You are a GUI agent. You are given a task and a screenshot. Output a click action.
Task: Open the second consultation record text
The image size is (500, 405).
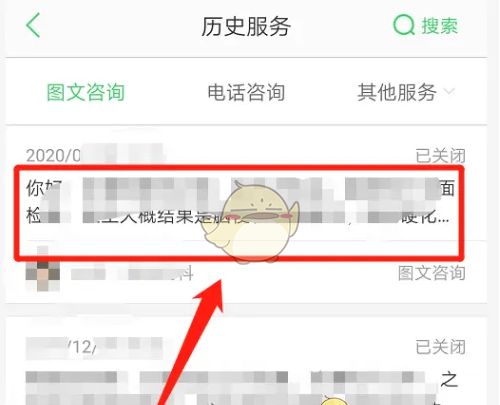tap(242, 388)
